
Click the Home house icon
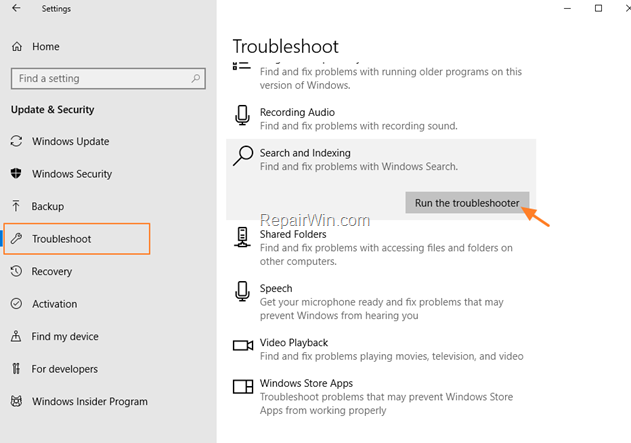pos(16,47)
